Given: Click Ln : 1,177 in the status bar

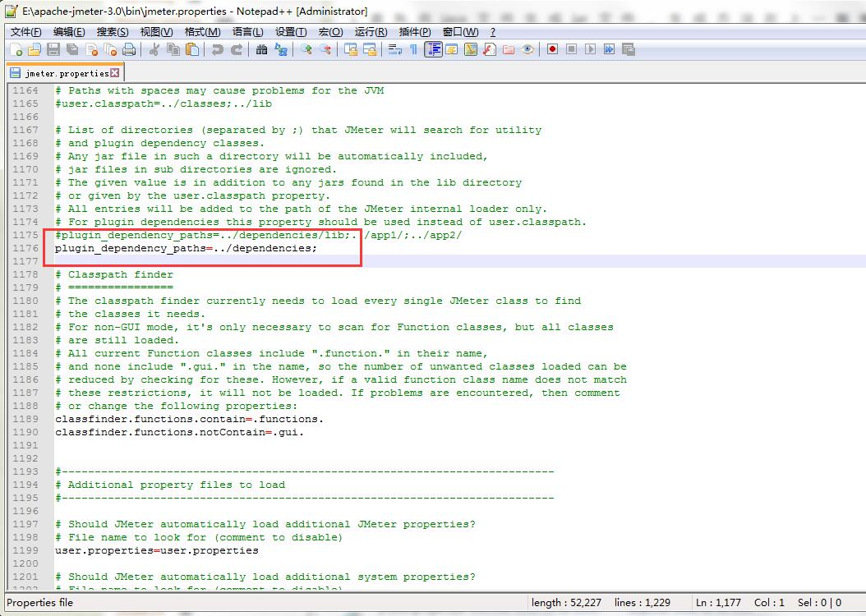Looking at the screenshot, I should pyautogui.click(x=719, y=603).
